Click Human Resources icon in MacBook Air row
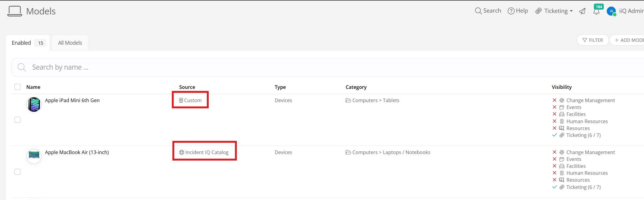644x200 pixels. [562, 173]
